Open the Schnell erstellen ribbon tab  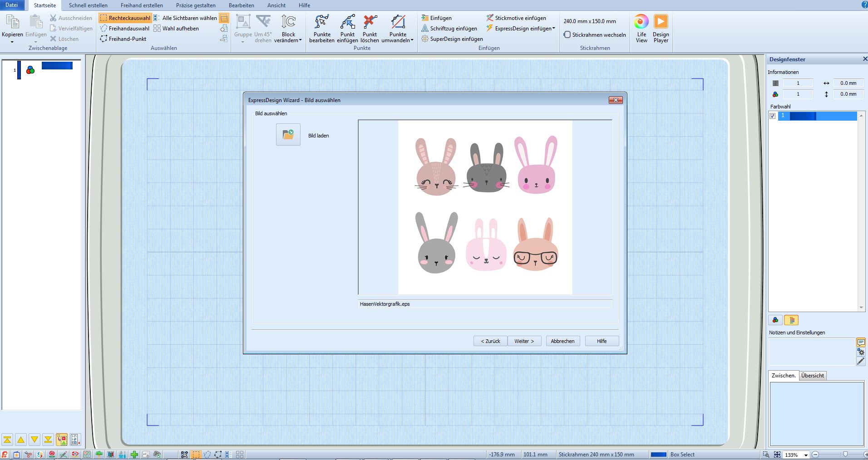(88, 5)
